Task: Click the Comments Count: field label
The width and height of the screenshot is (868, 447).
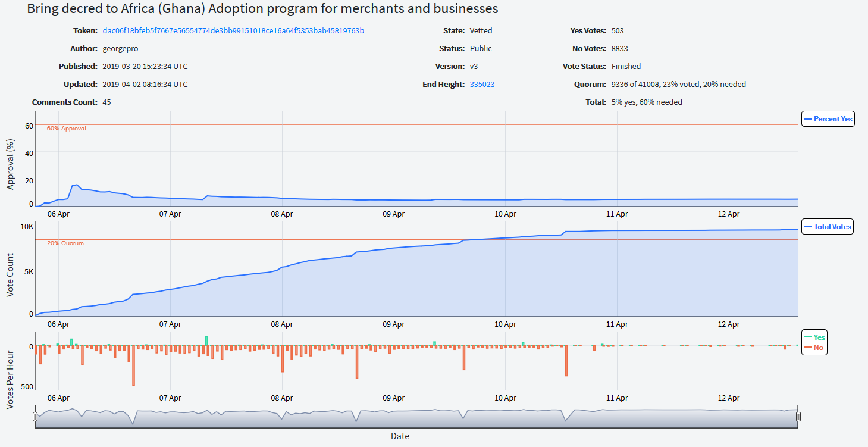Action: [x=65, y=102]
